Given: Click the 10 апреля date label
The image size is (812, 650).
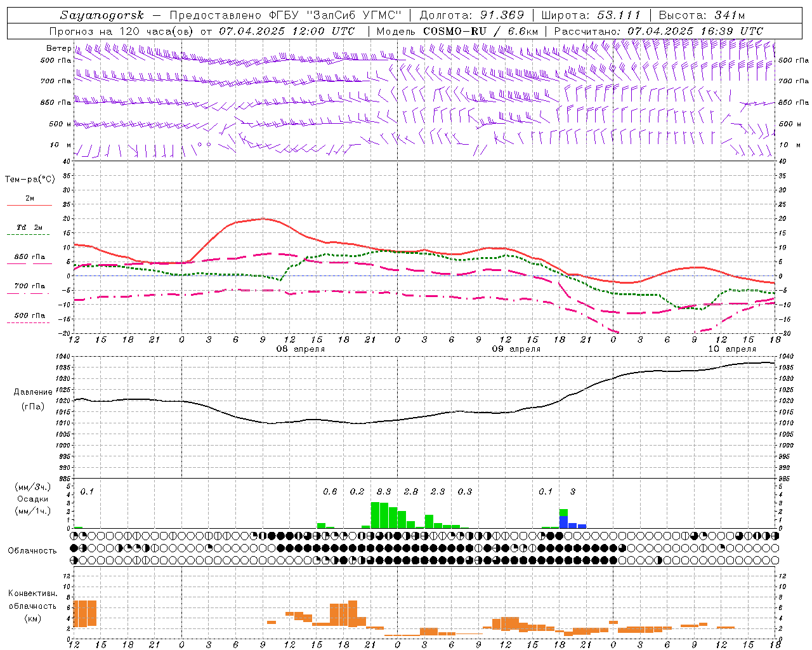Looking at the screenshot, I should tap(732, 349).
